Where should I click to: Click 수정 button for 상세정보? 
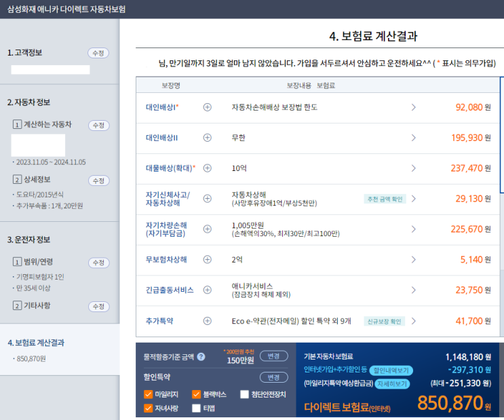(x=98, y=180)
